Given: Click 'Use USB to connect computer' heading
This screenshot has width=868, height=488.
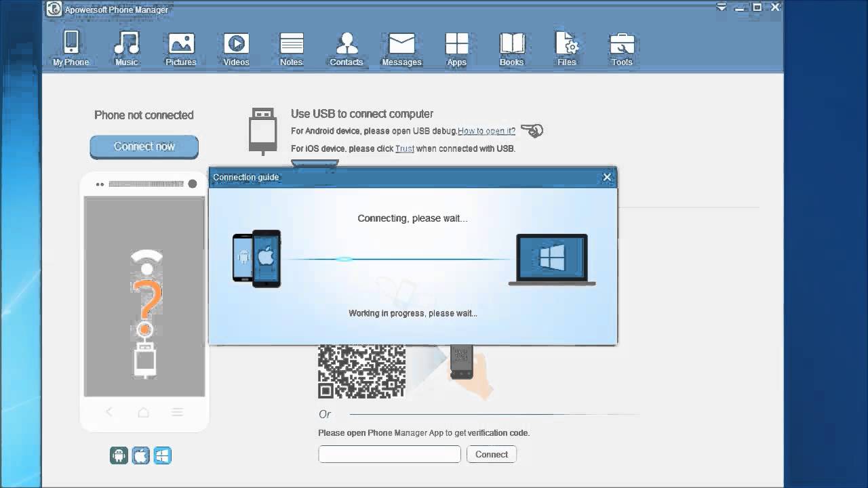Looking at the screenshot, I should tap(362, 114).
